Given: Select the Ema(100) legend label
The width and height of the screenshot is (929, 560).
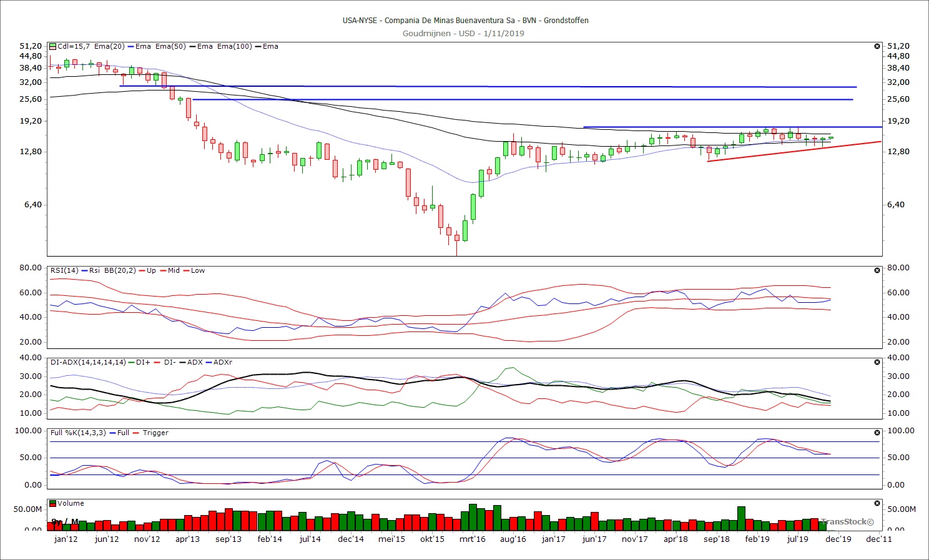Looking at the screenshot, I should coord(234,46).
